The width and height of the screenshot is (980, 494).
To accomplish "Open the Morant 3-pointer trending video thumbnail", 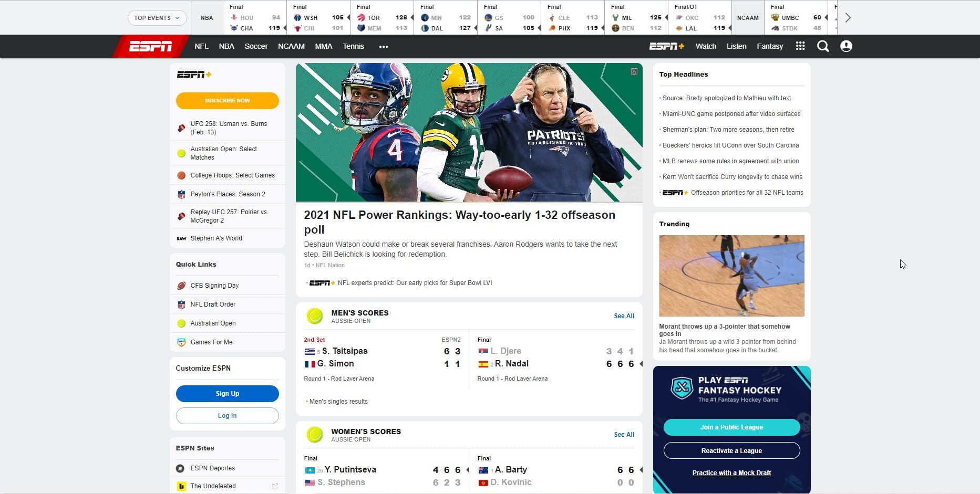I will coord(731,276).
